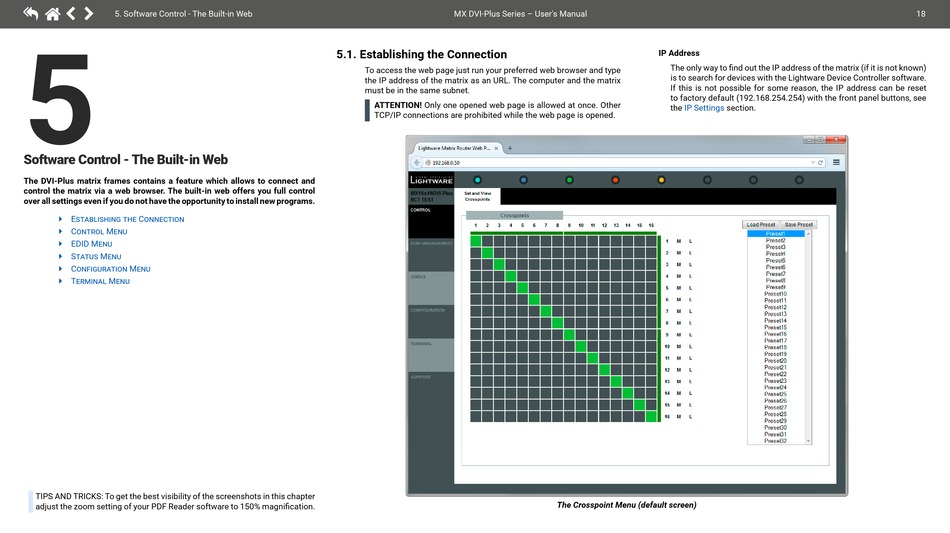Image resolution: width=950 pixels, height=533 pixels.
Task: Select Preset20 in the preset list
Action: (x=776, y=360)
